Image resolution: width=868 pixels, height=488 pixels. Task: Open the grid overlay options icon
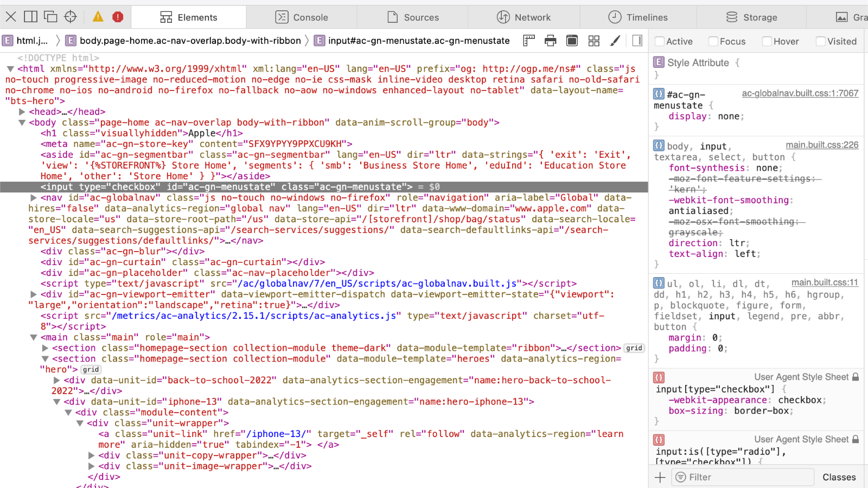click(593, 41)
